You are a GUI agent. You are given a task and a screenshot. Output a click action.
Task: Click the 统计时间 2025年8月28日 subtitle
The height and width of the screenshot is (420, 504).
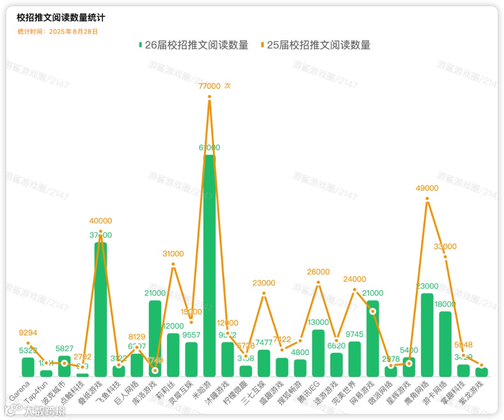click(57, 32)
